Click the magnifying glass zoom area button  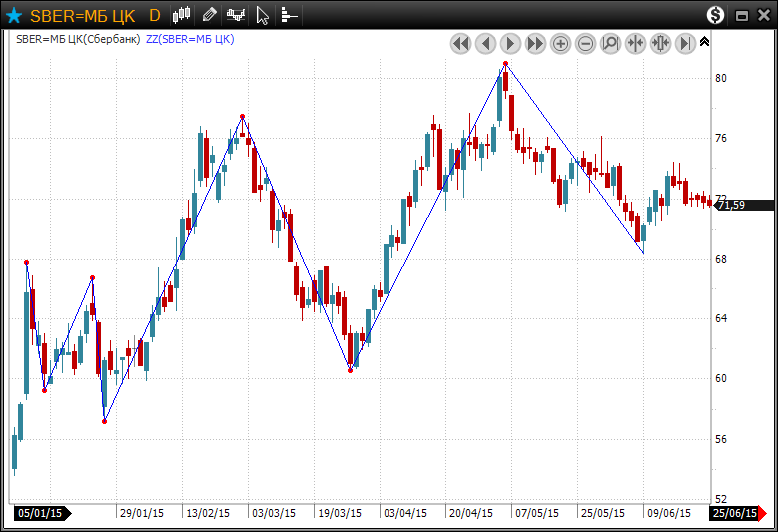610,43
